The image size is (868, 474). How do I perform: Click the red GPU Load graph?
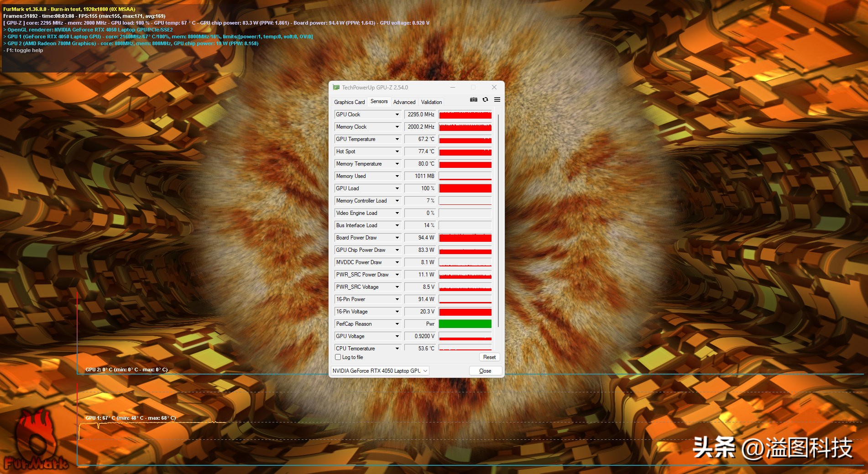pyautogui.click(x=465, y=188)
